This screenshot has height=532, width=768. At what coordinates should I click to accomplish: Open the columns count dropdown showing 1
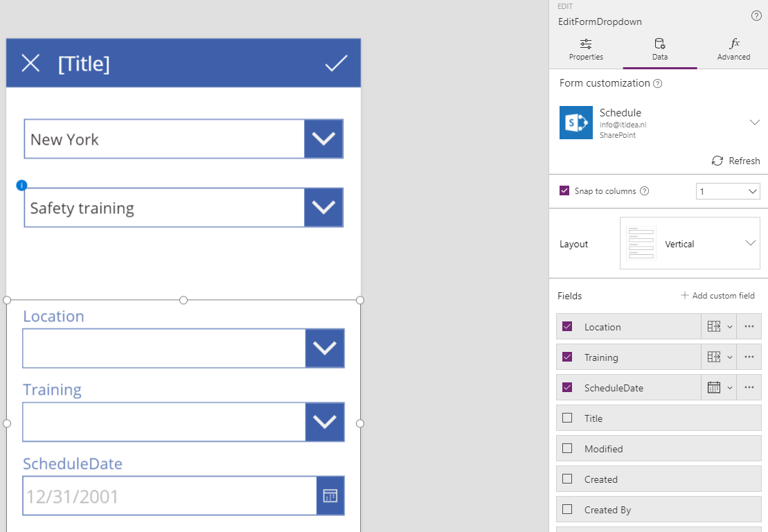(728, 190)
